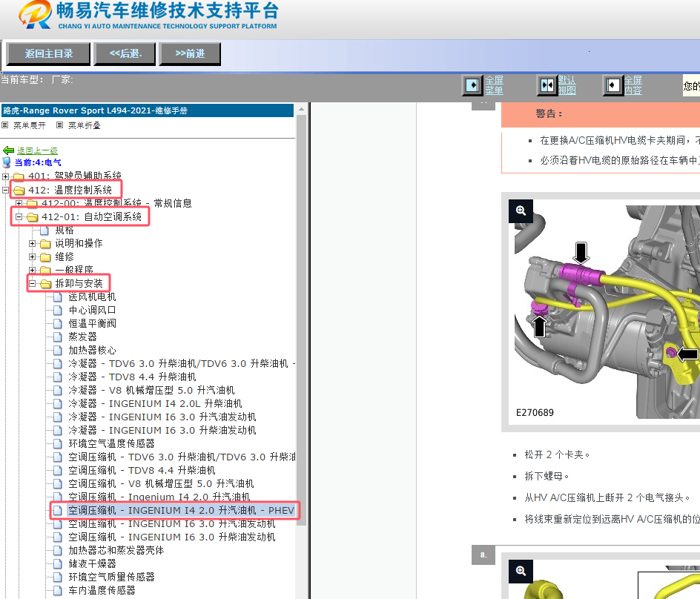Viewport: 700px width, 599px height.
Task: Click the 维修 folder icon
Action: [x=45, y=257]
